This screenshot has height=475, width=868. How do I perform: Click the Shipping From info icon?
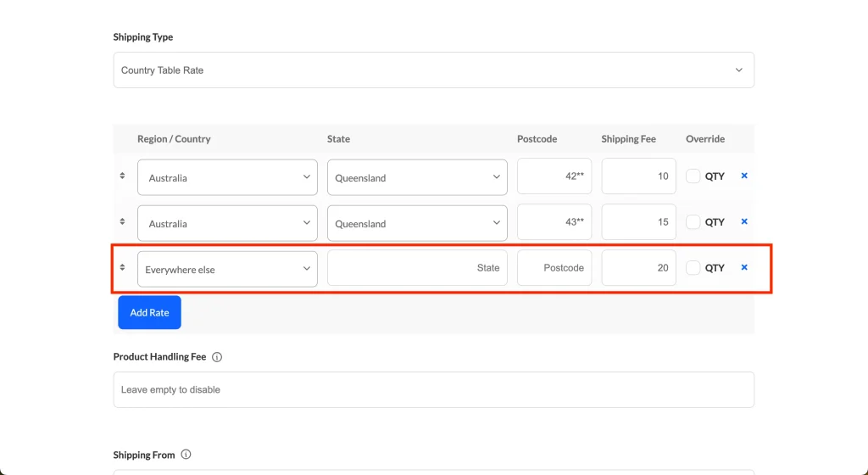tap(186, 455)
